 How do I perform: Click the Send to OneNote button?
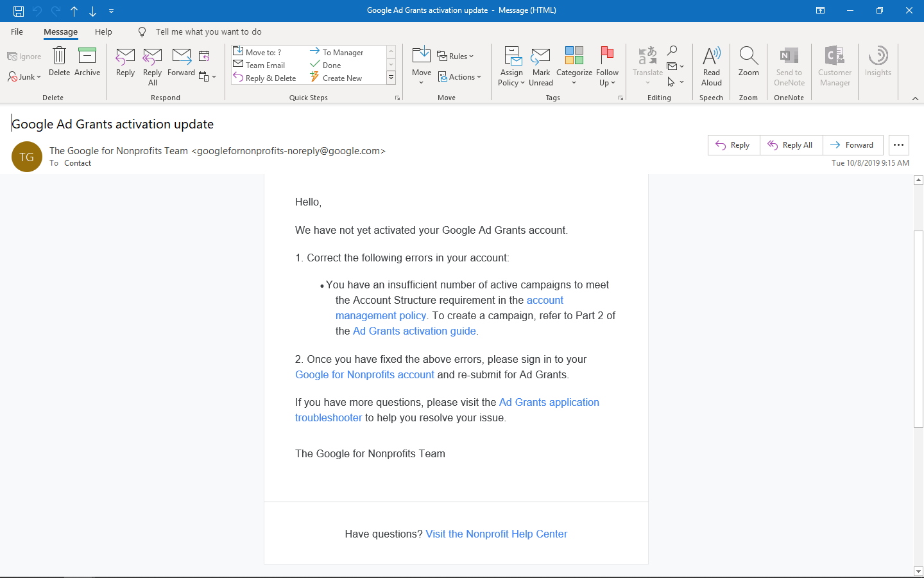(x=789, y=66)
